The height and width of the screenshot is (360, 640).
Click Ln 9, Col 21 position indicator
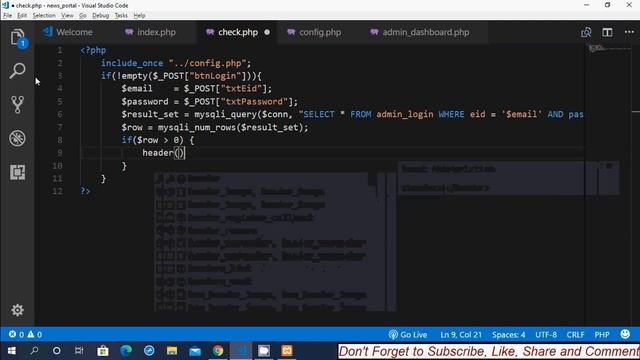[x=461, y=335]
